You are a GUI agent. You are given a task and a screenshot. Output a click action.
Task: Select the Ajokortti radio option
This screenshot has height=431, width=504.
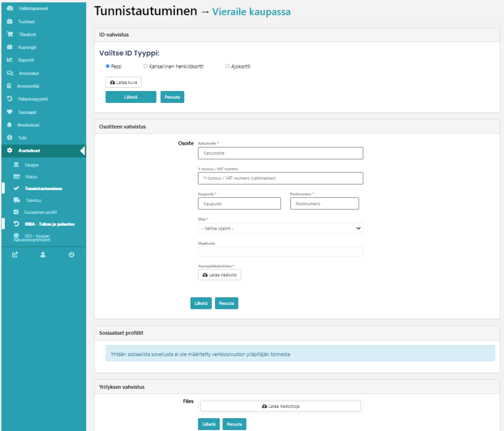[x=227, y=66]
